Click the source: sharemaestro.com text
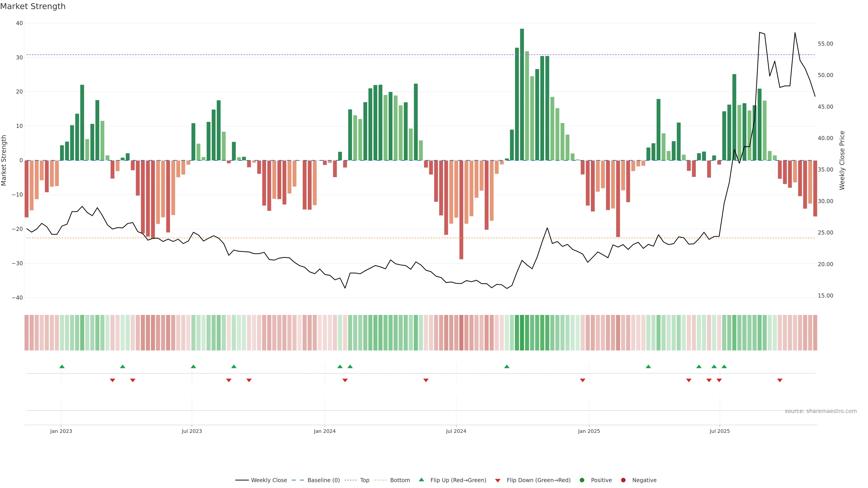Image resolution: width=868 pixels, height=488 pixels. (x=821, y=411)
